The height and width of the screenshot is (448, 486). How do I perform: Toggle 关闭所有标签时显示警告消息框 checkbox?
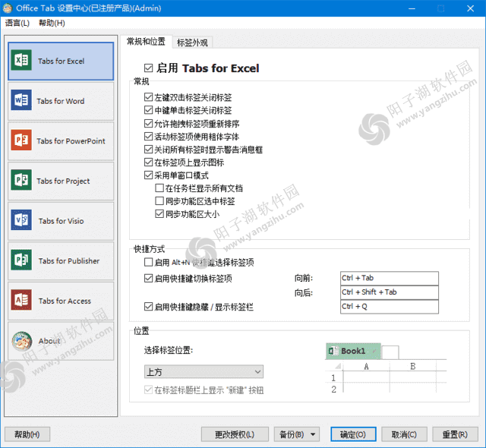[x=149, y=150]
